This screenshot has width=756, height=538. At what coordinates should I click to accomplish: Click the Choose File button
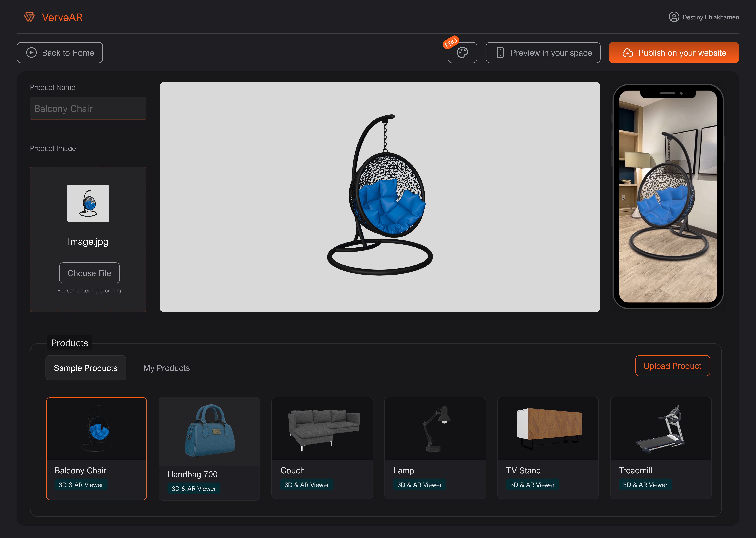point(89,273)
